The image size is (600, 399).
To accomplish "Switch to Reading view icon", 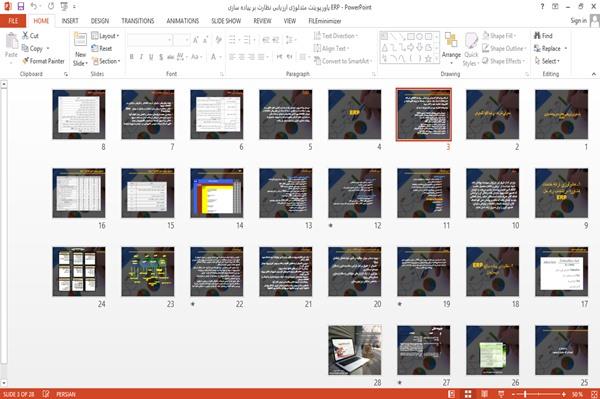I will click(x=484, y=394).
